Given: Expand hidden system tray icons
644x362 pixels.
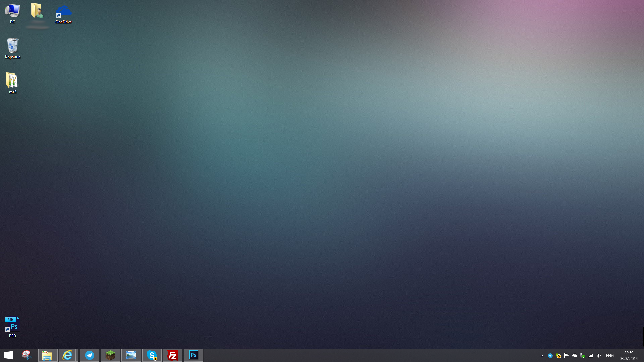Looking at the screenshot, I should click(x=542, y=356).
